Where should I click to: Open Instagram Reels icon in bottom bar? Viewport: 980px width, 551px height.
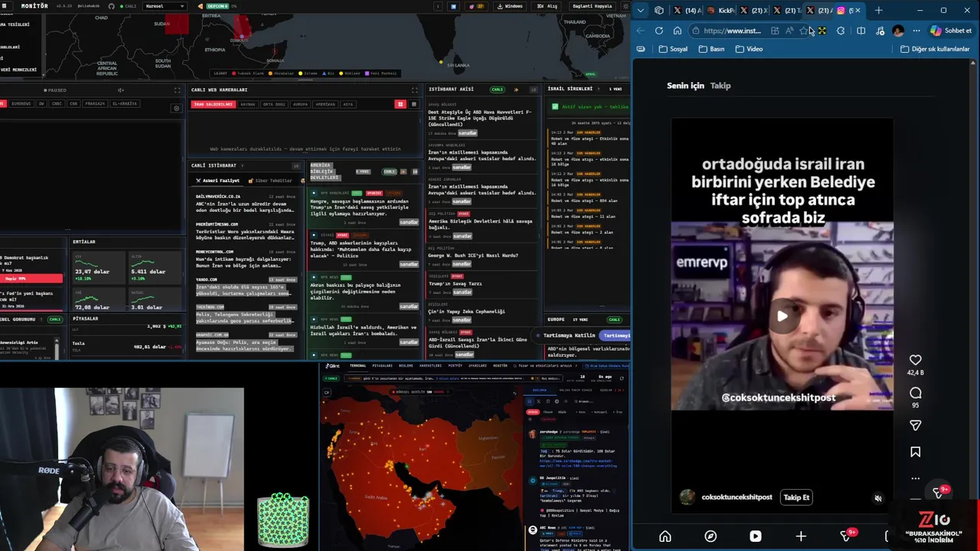tap(756, 536)
